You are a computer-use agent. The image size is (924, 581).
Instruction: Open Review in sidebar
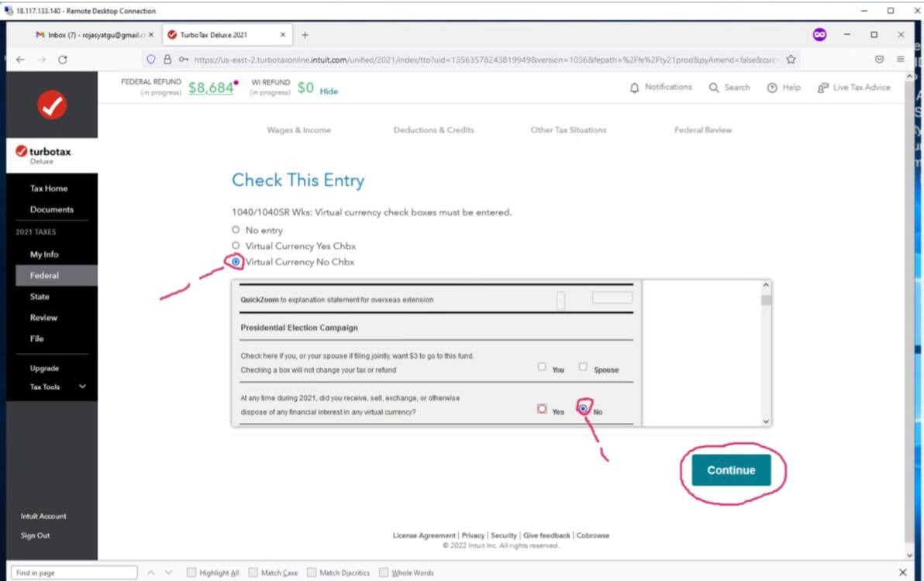[x=43, y=318]
